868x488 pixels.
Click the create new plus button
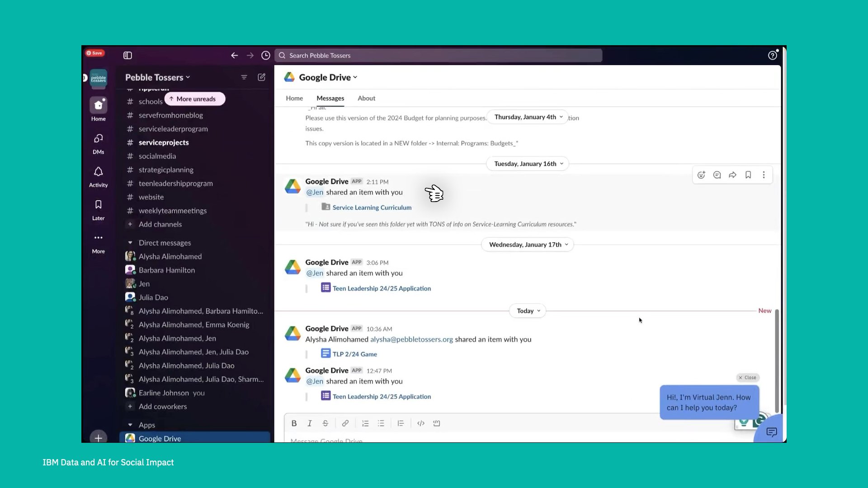99,437
